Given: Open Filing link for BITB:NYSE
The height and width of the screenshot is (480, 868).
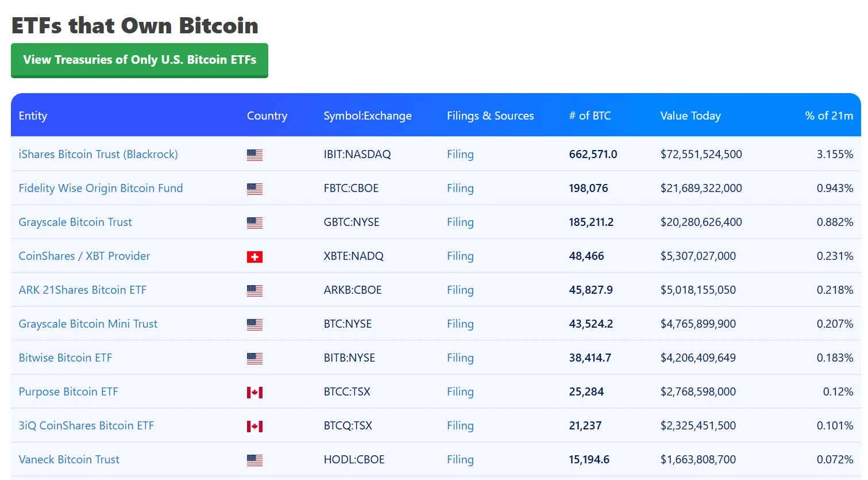Looking at the screenshot, I should (460, 358).
